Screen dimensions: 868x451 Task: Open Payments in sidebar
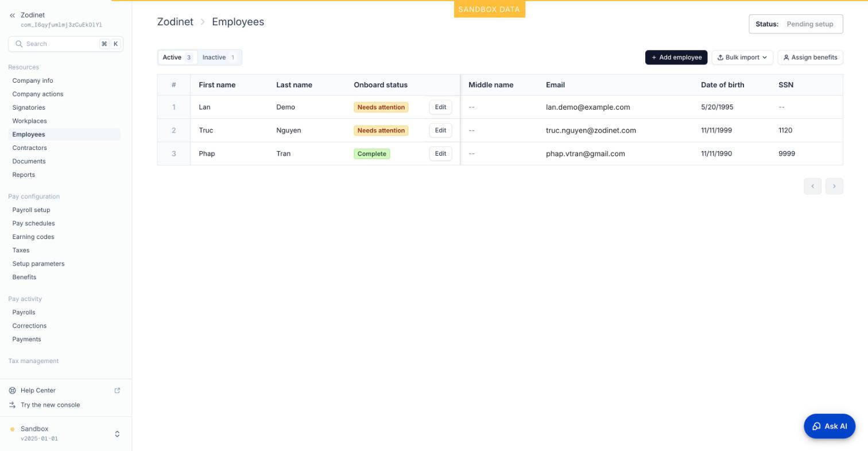coord(27,339)
